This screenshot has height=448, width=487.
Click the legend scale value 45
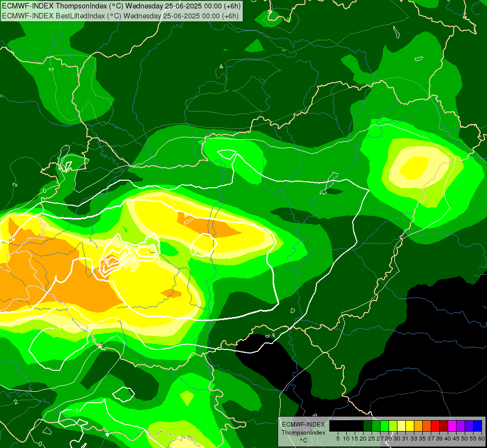click(x=457, y=439)
